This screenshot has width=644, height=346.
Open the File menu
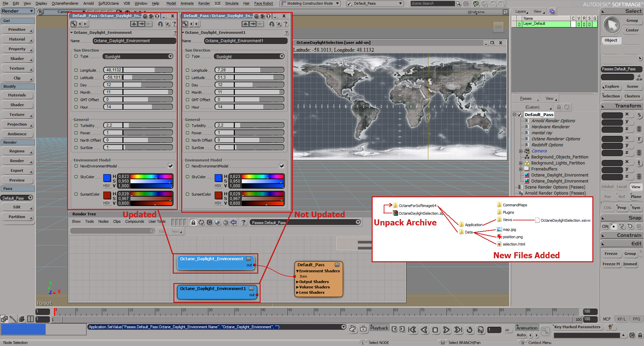point(5,3)
